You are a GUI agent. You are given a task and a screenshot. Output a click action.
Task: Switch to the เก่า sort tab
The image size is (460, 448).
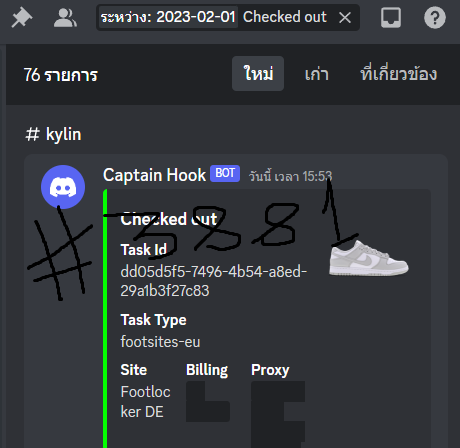(x=317, y=74)
